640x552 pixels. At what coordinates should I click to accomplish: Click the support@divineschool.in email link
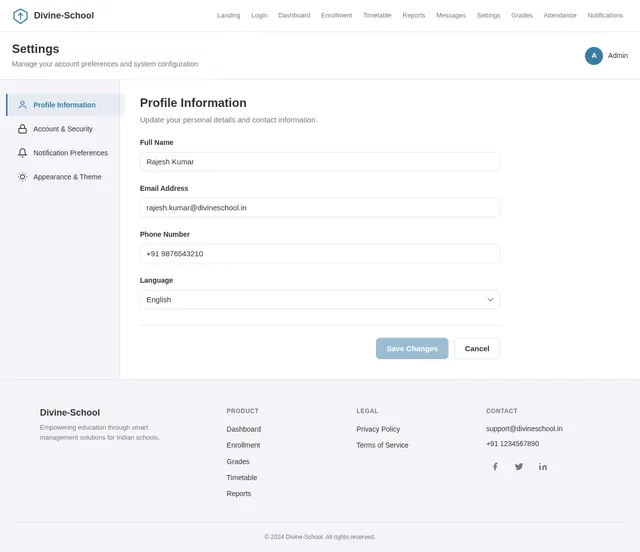pyautogui.click(x=524, y=429)
